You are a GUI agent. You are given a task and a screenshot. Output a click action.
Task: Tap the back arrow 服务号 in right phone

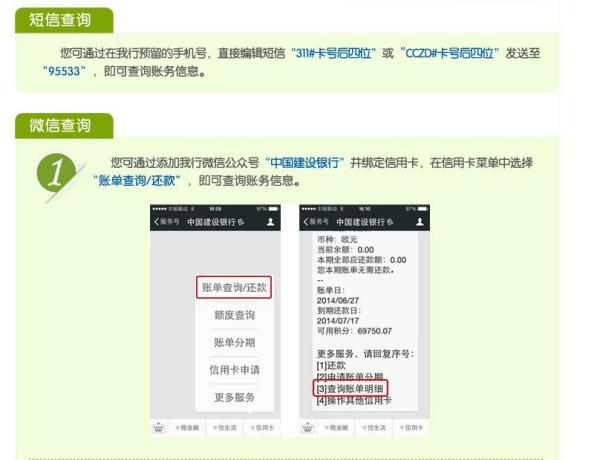pos(316,222)
